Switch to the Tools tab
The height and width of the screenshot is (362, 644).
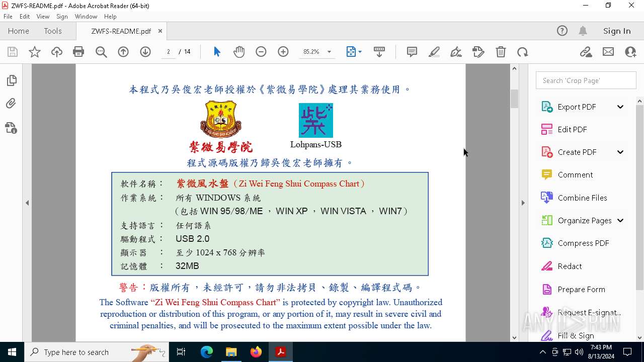tap(53, 31)
